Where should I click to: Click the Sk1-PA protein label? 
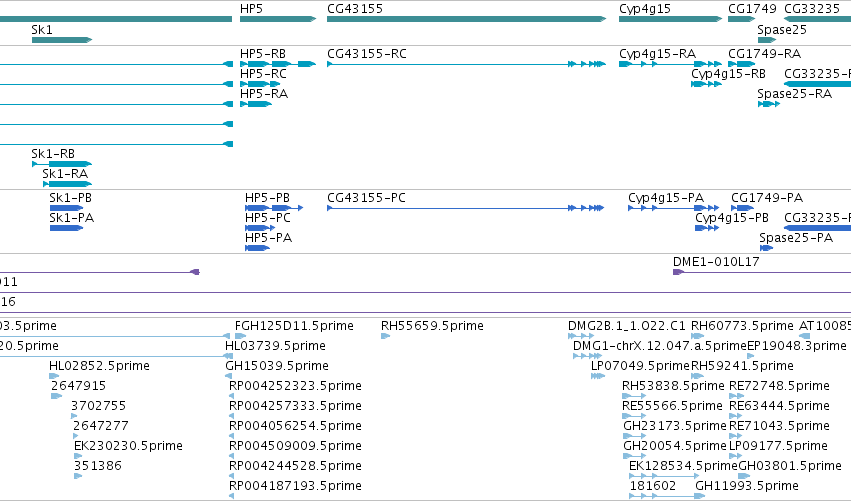click(72, 218)
